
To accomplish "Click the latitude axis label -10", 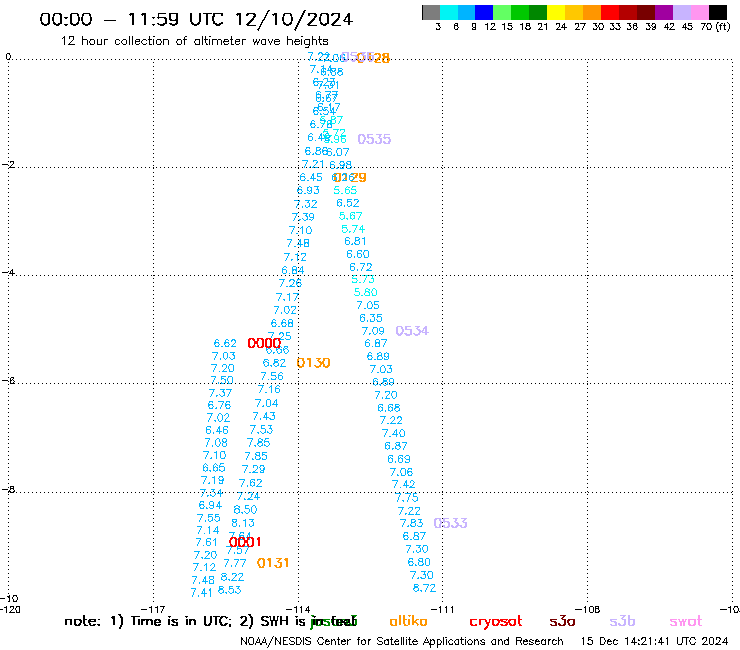I will pos(9,599).
